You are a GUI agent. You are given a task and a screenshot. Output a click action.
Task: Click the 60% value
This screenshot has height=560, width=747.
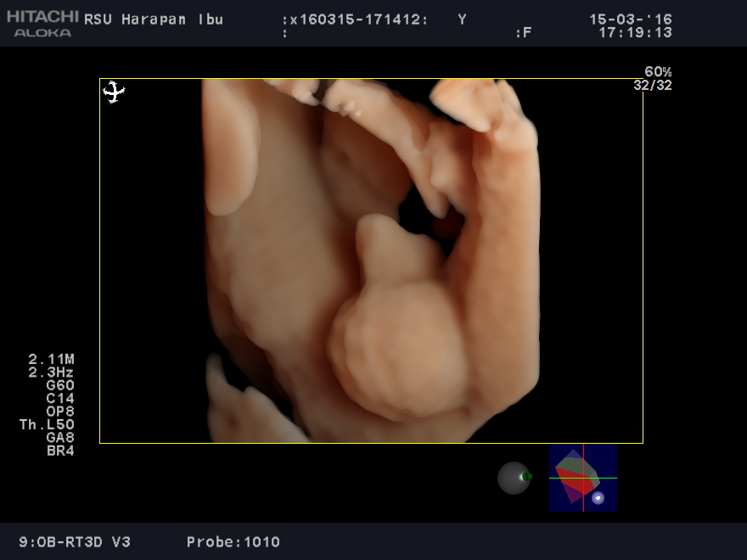click(x=658, y=72)
